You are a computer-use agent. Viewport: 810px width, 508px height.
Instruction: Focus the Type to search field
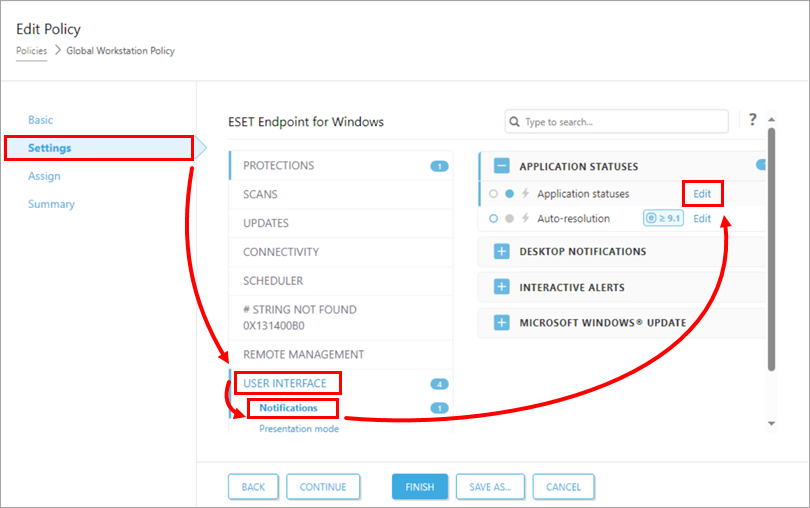coord(620,122)
